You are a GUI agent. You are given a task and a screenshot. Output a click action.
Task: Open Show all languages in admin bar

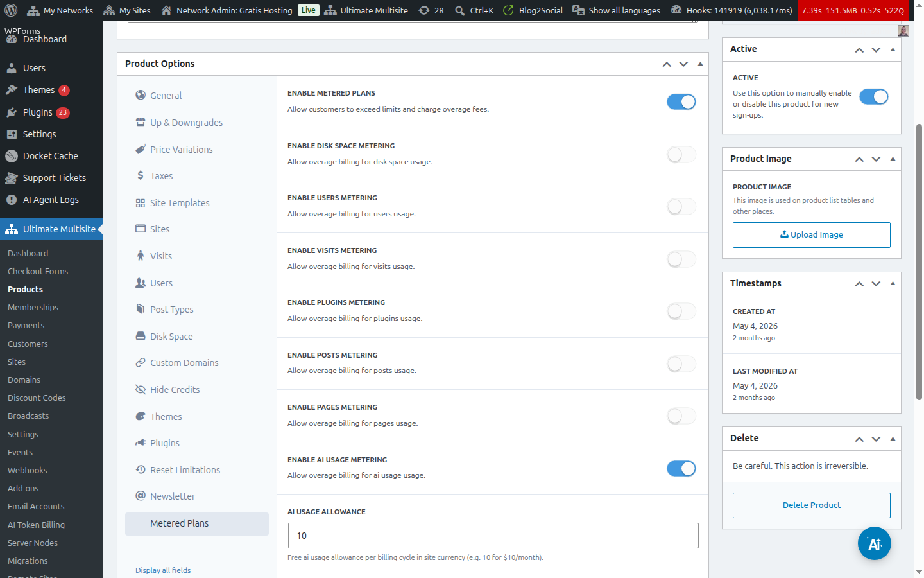click(x=616, y=10)
